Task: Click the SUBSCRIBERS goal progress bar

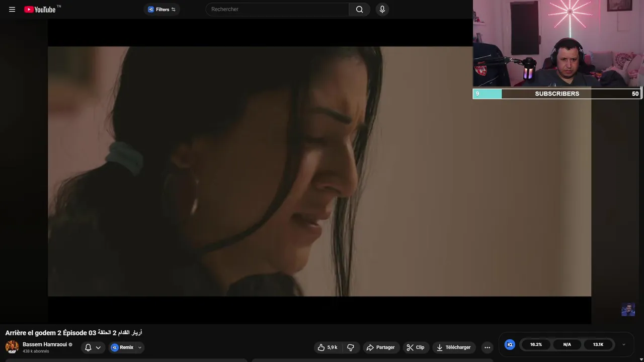Action: click(x=557, y=94)
